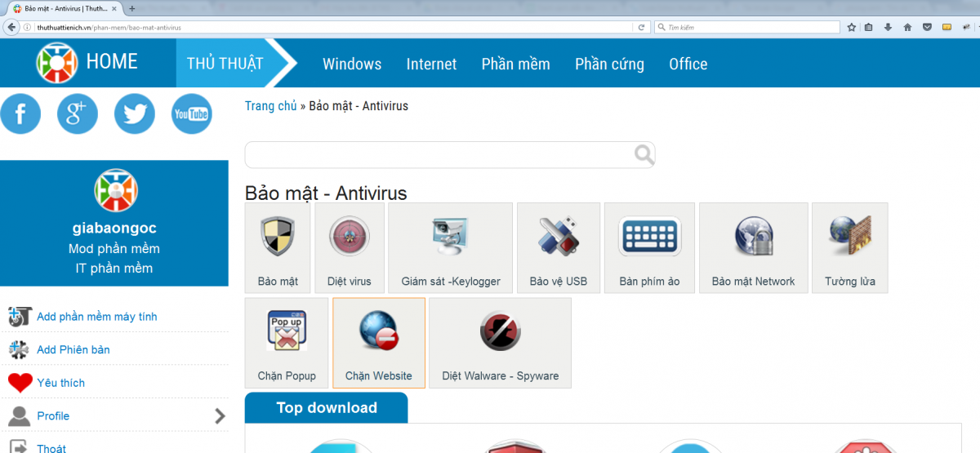
Task: Click the search magnifier icon
Action: pyautogui.click(x=644, y=154)
